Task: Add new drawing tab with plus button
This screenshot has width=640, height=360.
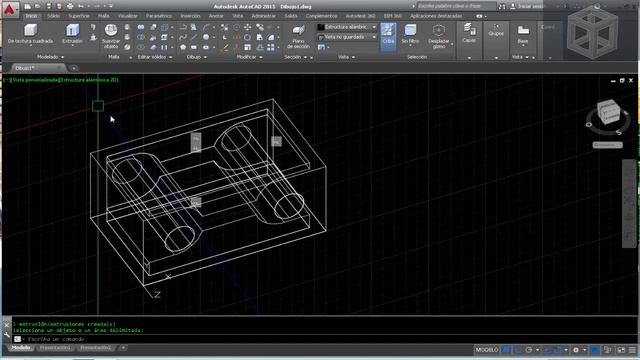Action: (74, 68)
